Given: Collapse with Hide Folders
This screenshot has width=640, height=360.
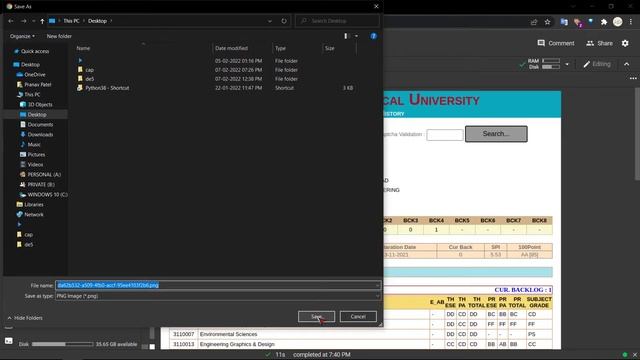Looking at the screenshot, I should tap(25, 318).
